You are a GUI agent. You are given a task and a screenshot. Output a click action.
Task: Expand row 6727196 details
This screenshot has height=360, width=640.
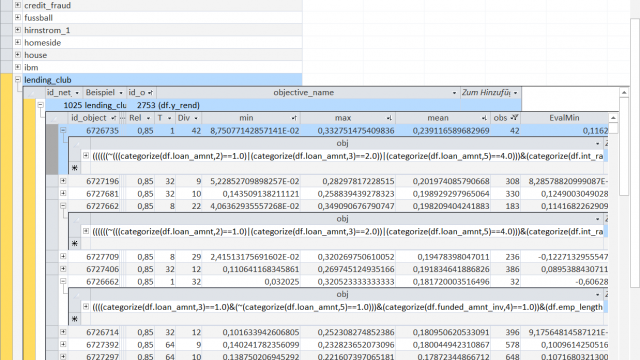click(63, 180)
